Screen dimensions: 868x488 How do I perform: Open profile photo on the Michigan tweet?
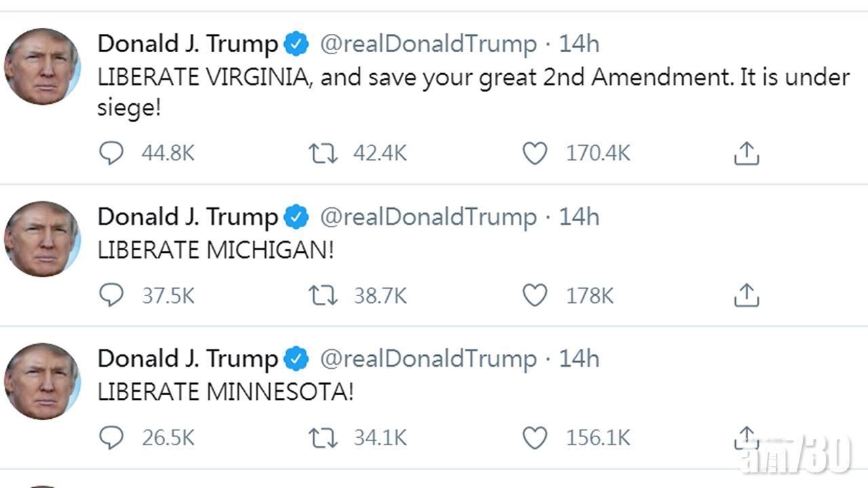click(x=42, y=239)
